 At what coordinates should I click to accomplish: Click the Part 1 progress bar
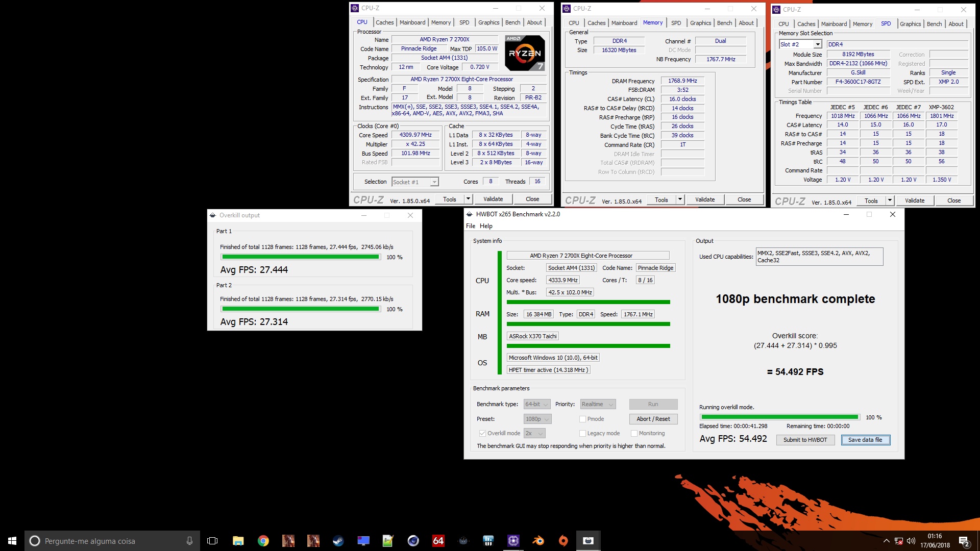point(301,257)
